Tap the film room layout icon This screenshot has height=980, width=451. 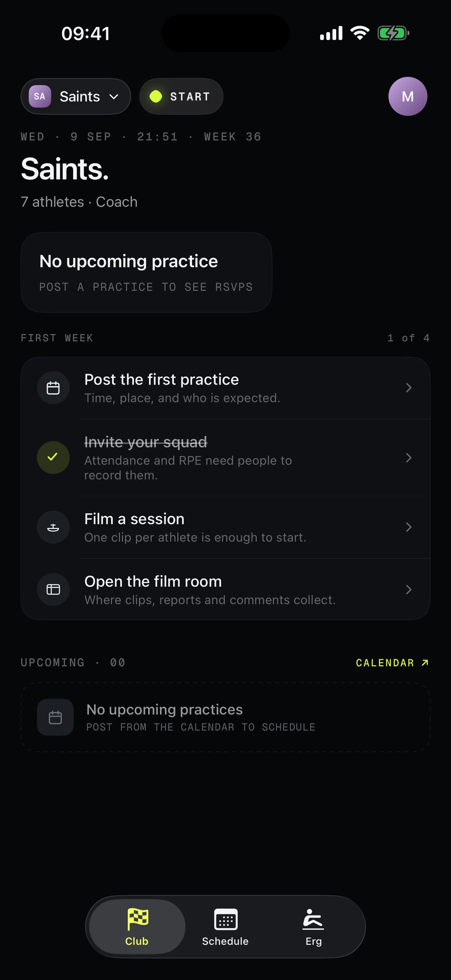coord(53,590)
